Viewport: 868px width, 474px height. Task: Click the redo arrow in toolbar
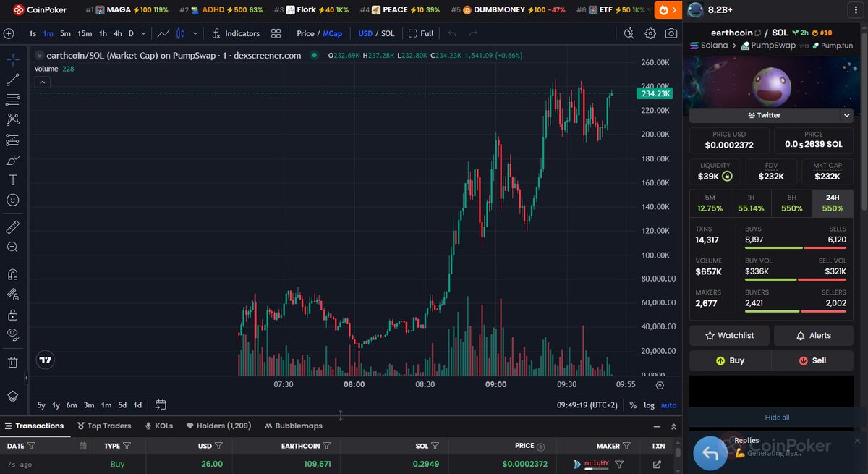473,33
